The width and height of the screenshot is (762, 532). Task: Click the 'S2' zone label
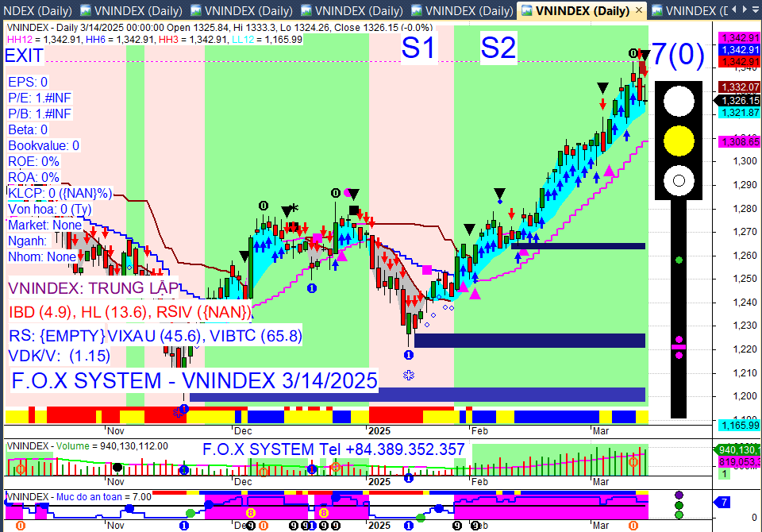tap(498, 48)
